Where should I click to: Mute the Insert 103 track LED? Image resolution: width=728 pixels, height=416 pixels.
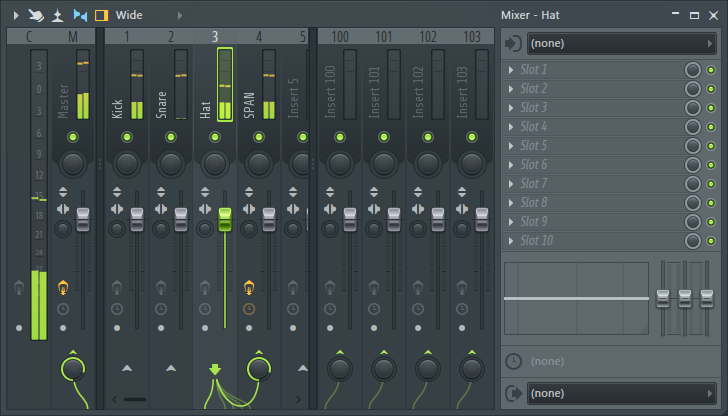click(x=472, y=137)
